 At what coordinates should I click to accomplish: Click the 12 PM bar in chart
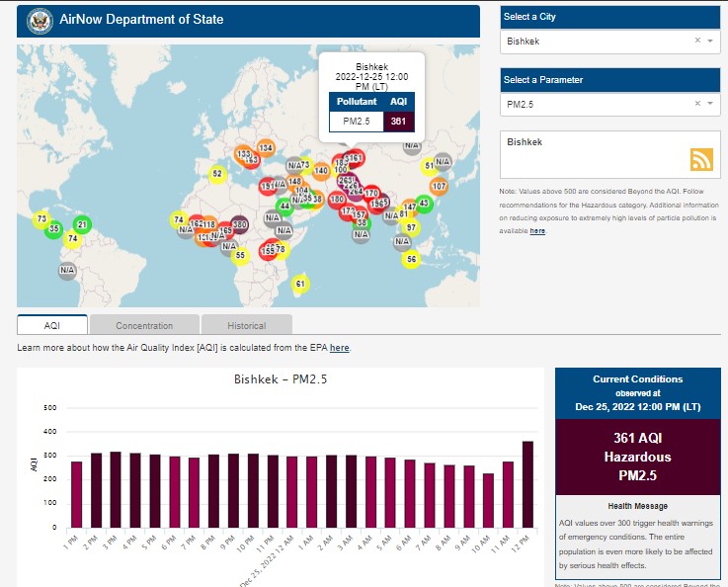click(x=526, y=484)
